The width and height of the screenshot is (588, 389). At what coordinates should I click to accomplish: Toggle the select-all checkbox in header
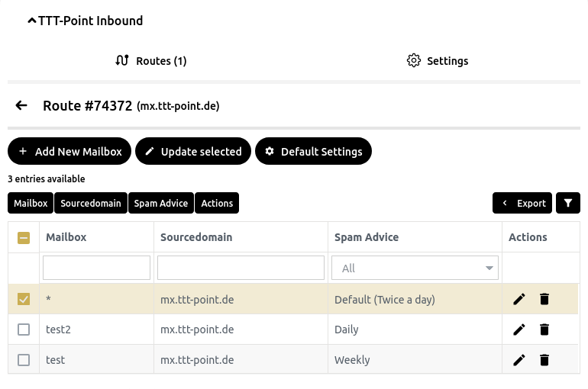[24, 238]
